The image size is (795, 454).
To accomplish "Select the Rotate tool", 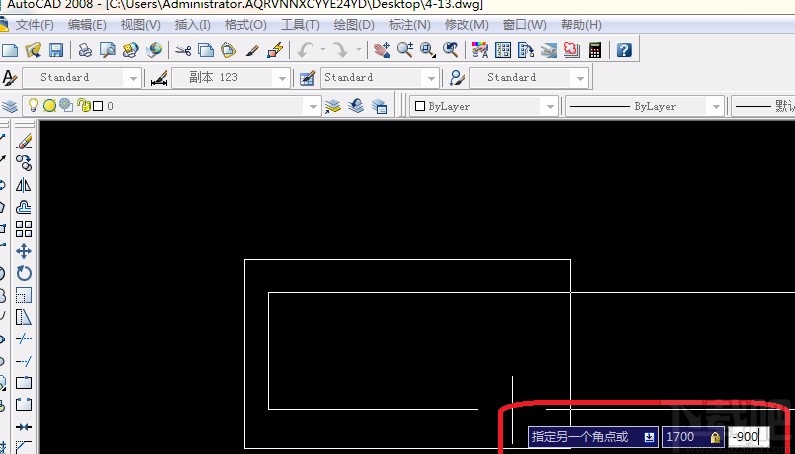I will [x=24, y=273].
